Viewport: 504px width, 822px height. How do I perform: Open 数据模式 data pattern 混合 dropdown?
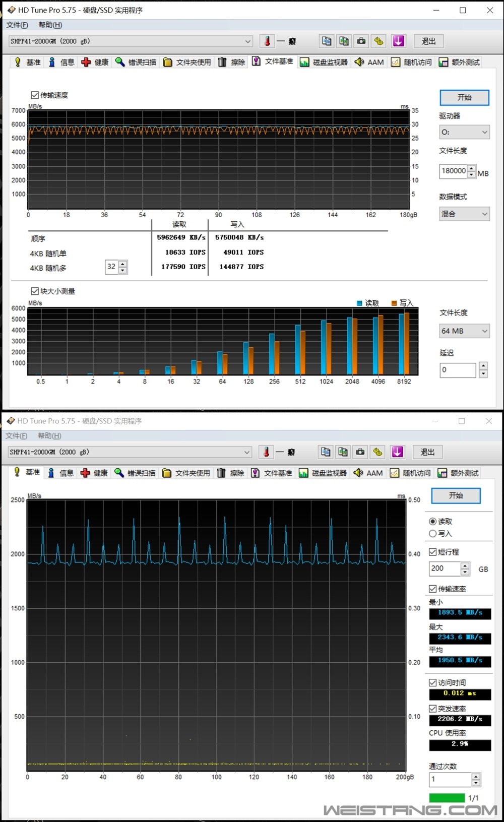pyautogui.click(x=464, y=214)
